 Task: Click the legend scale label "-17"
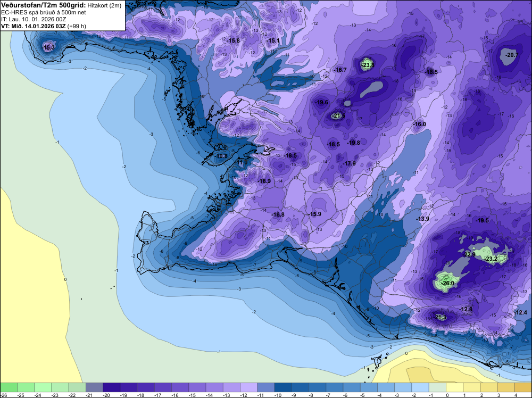click(158, 395)
